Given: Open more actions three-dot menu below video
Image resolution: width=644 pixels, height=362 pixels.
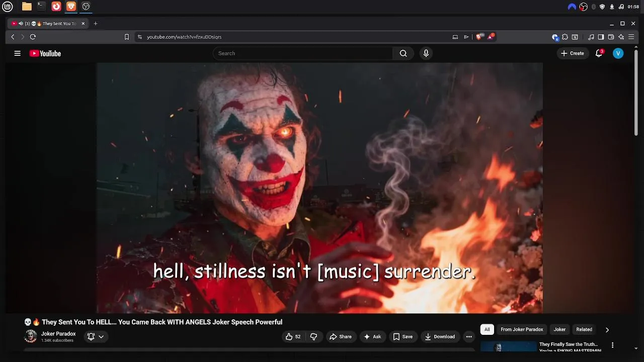Looking at the screenshot, I should [x=469, y=337].
